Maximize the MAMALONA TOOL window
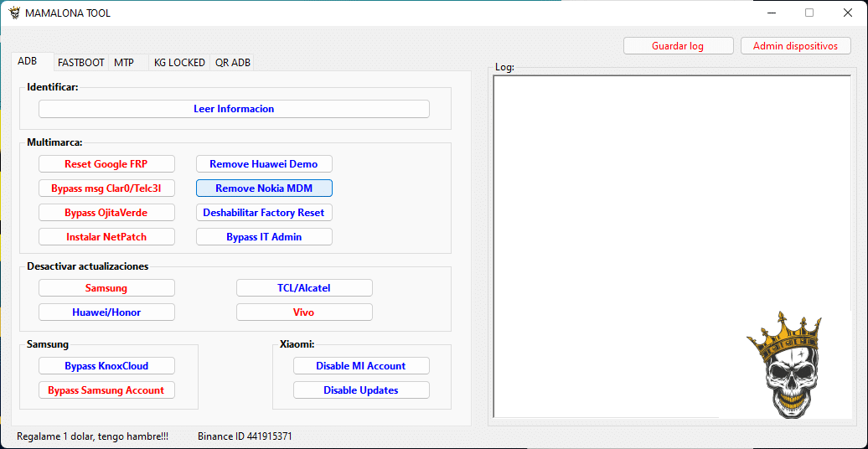The image size is (868, 449). coord(809,13)
